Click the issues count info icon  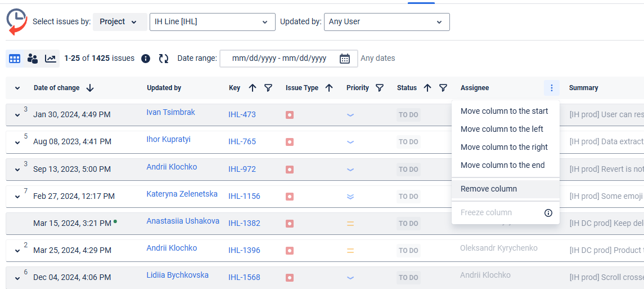point(146,59)
